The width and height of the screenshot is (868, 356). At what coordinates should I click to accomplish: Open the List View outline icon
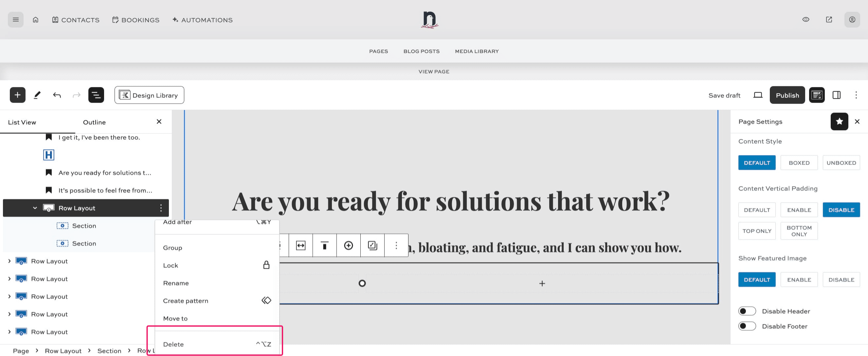pos(96,95)
